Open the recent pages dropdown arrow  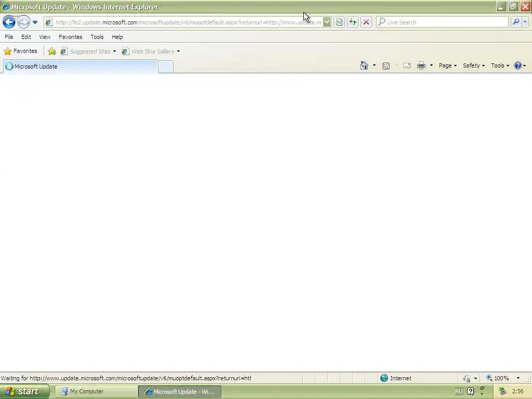[x=35, y=22]
